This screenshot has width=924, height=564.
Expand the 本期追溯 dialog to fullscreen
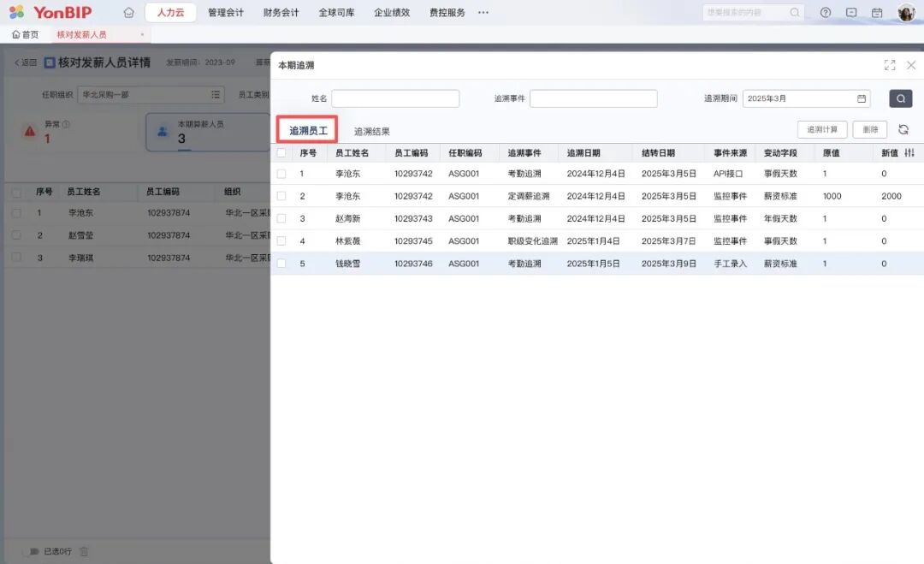click(889, 65)
